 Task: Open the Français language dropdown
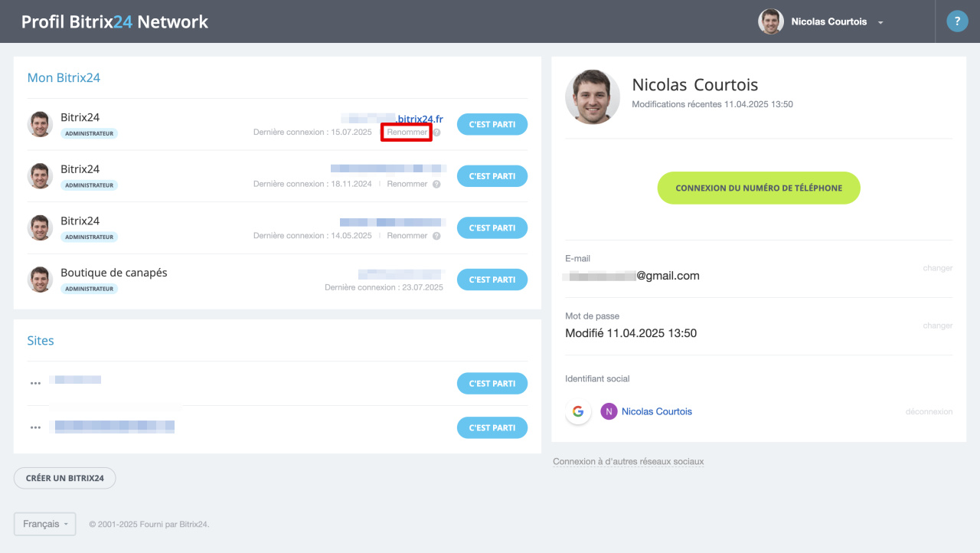45,524
